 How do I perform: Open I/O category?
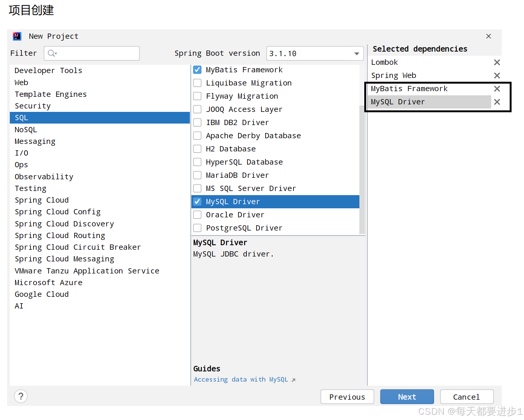coord(100,153)
